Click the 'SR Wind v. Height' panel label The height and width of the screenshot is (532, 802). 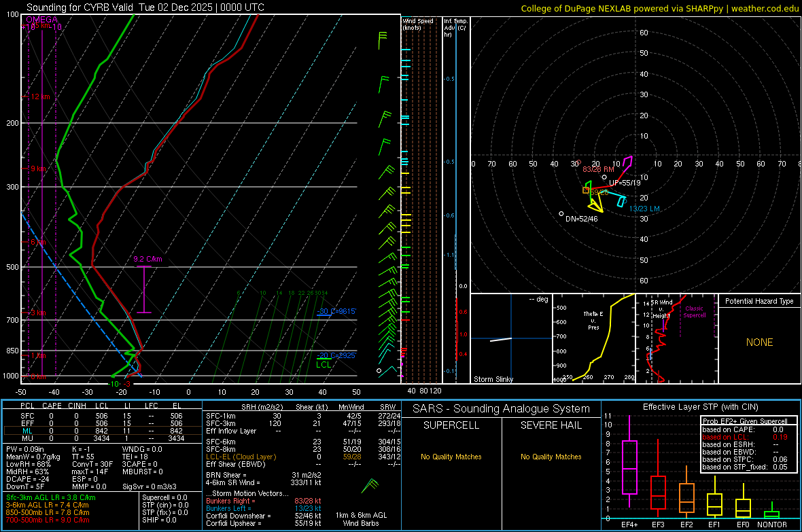pos(661,309)
